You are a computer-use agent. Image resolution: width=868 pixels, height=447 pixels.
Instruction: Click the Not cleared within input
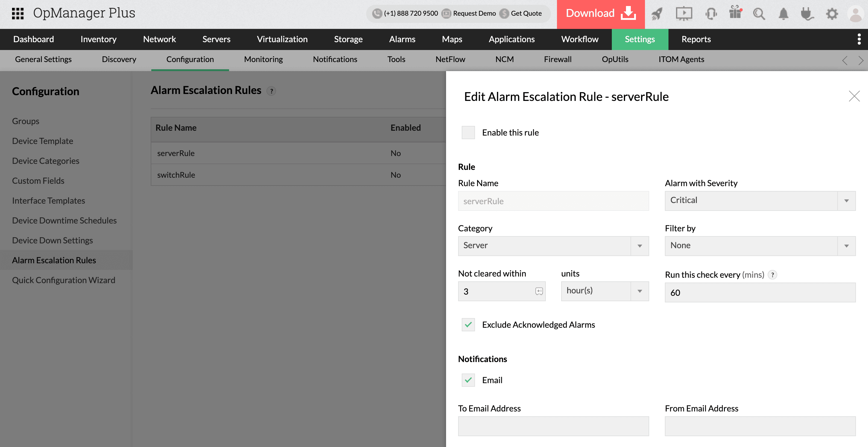[502, 292]
